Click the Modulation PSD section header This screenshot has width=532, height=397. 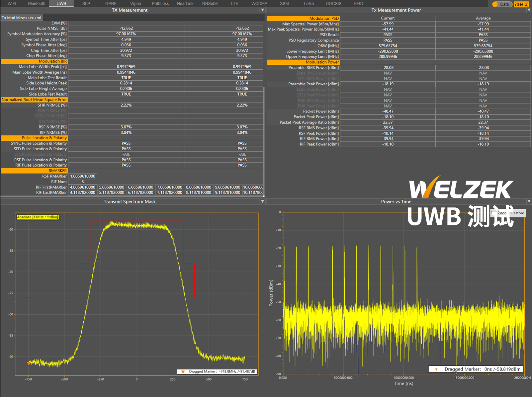tap(304, 18)
